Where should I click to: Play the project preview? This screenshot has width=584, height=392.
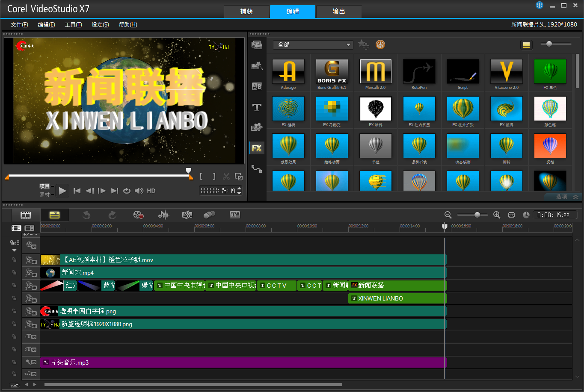(62, 191)
